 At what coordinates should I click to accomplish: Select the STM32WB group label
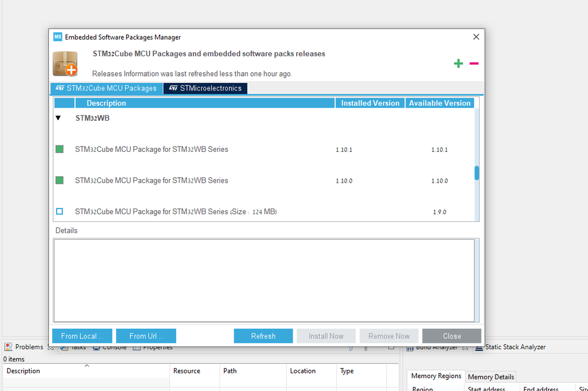click(92, 118)
